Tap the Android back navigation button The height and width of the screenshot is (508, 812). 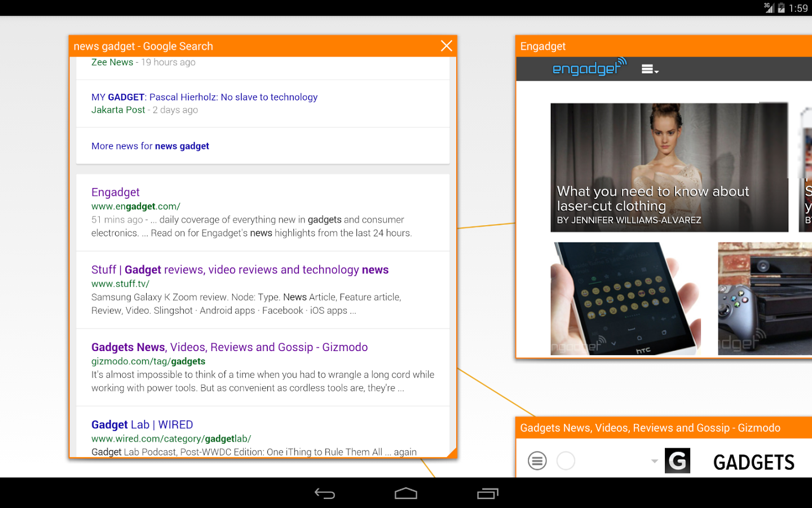click(x=325, y=494)
